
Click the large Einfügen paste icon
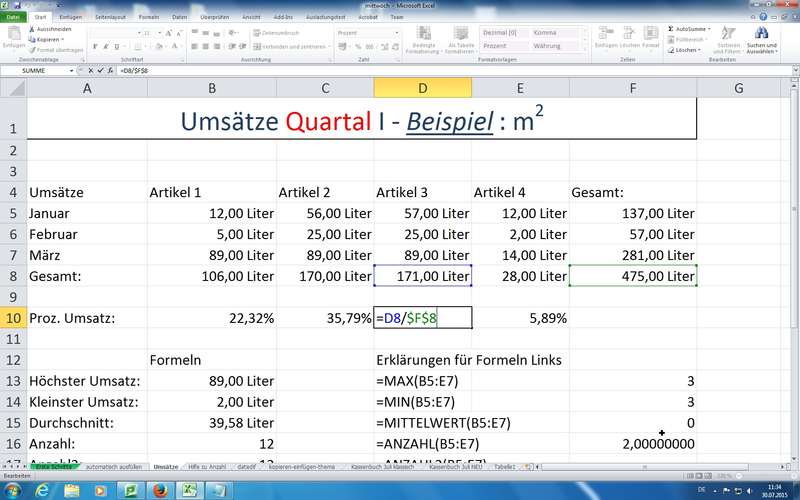14,34
